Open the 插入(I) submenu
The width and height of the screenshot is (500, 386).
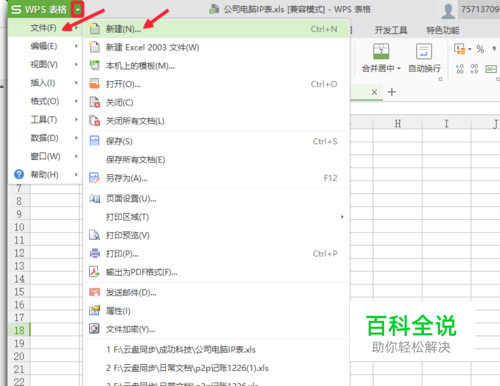pos(45,83)
